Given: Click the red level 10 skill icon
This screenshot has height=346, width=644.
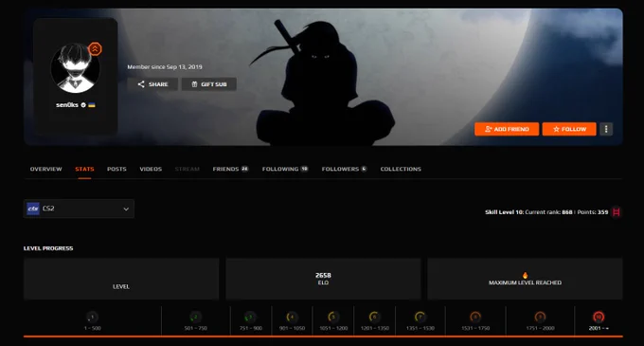Looking at the screenshot, I should tap(599, 317).
